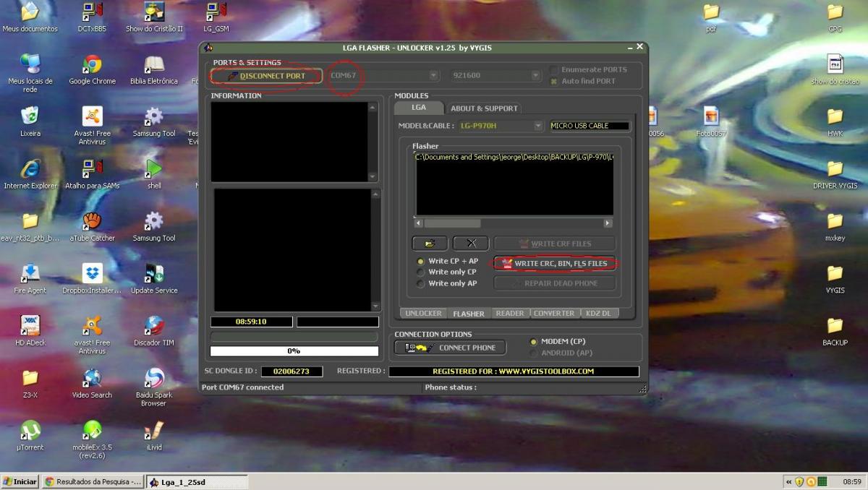Viewport: 868px width, 490px height.
Task: Select the mobileEx 3.5 desktop icon
Action: click(92, 439)
